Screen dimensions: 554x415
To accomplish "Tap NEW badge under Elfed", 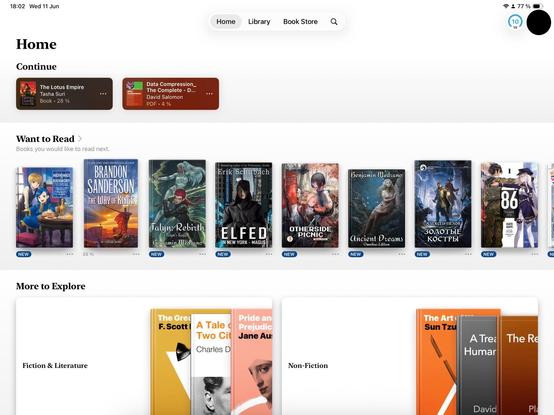I will (x=223, y=254).
